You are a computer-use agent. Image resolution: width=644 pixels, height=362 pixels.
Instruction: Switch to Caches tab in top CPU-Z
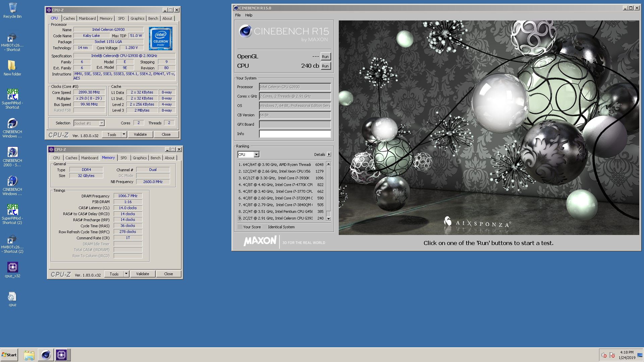tap(69, 18)
